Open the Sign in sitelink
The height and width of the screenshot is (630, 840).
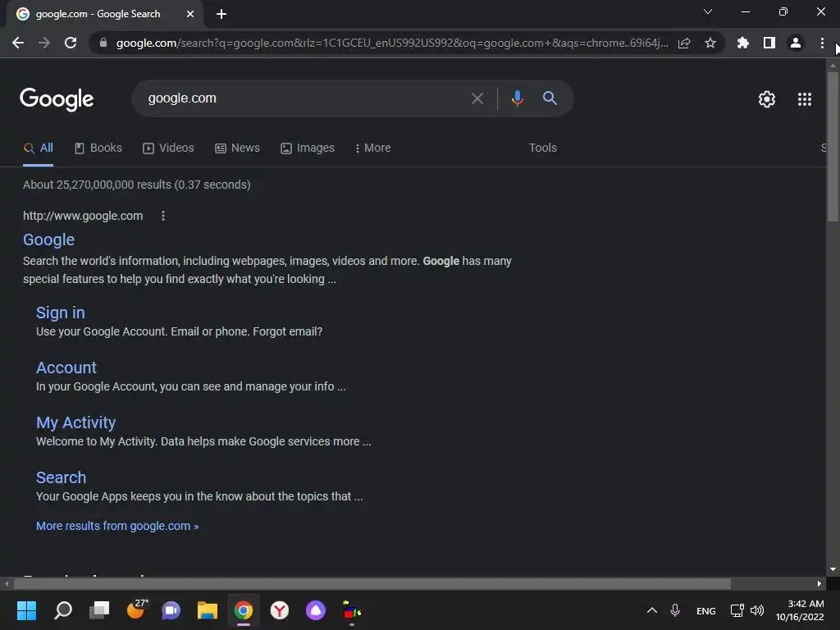(x=61, y=313)
